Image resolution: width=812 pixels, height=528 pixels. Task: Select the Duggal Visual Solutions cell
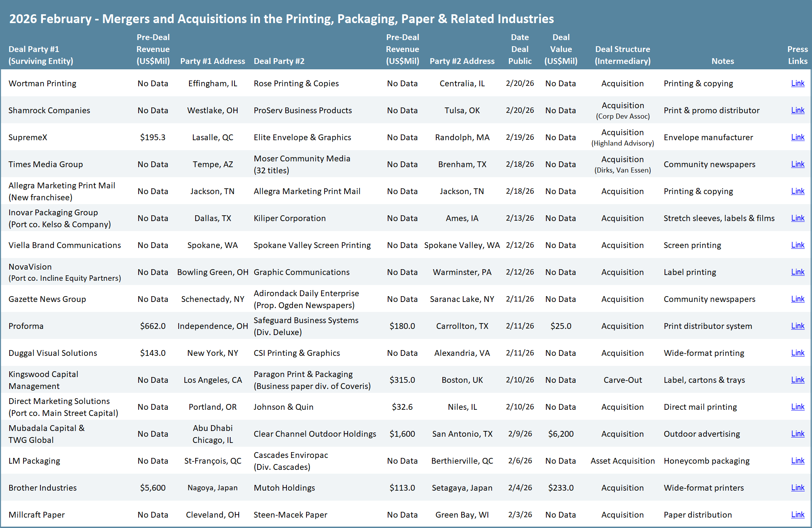pyautogui.click(x=53, y=353)
